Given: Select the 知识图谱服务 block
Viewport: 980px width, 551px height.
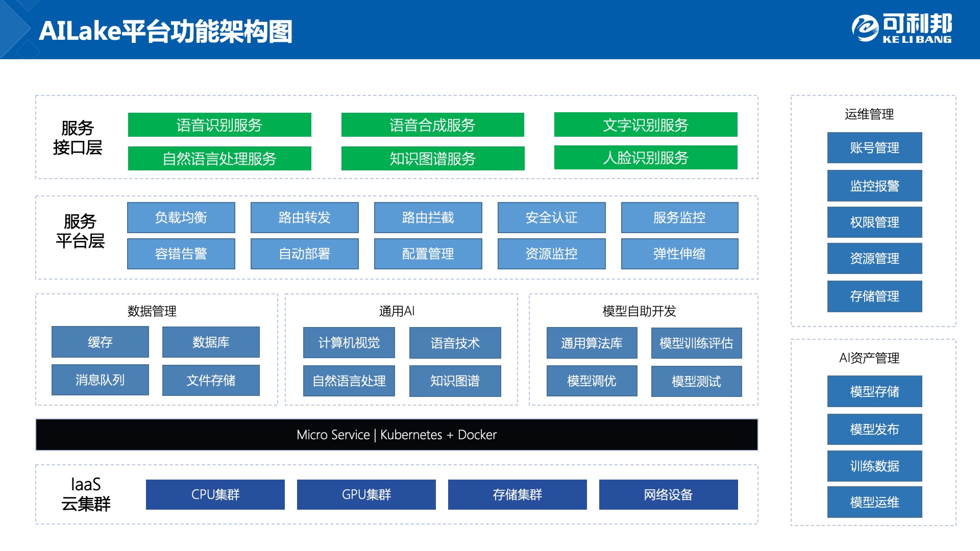Looking at the screenshot, I should (432, 159).
